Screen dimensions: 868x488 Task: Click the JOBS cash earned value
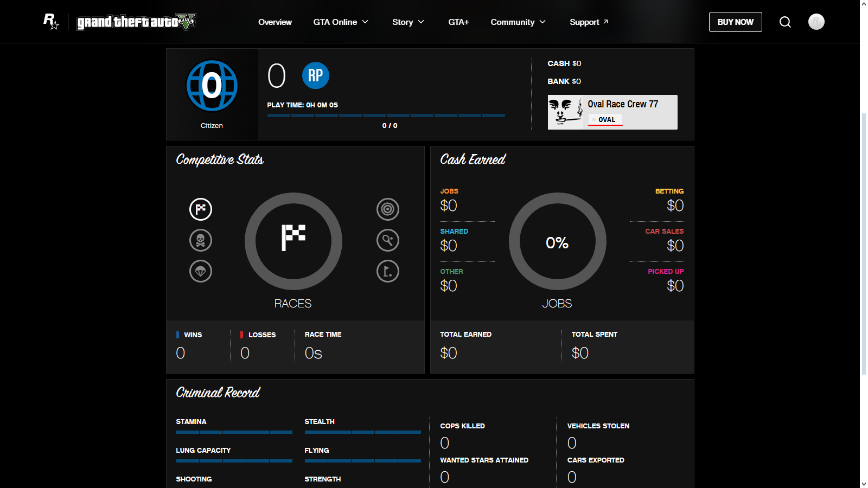pyautogui.click(x=449, y=206)
